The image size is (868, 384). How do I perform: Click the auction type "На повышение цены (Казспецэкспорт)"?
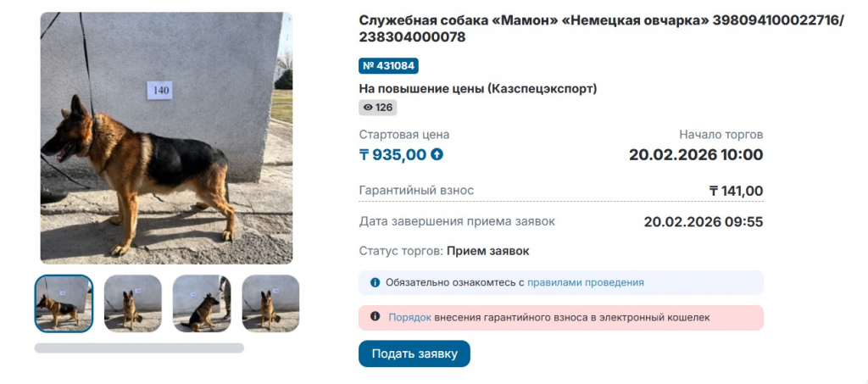click(478, 88)
